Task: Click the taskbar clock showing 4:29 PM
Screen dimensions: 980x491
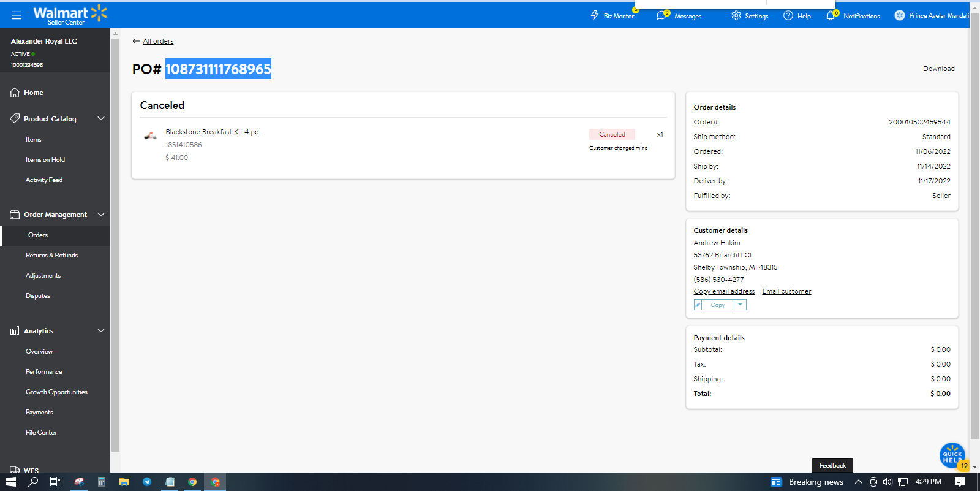Action: [x=929, y=482]
